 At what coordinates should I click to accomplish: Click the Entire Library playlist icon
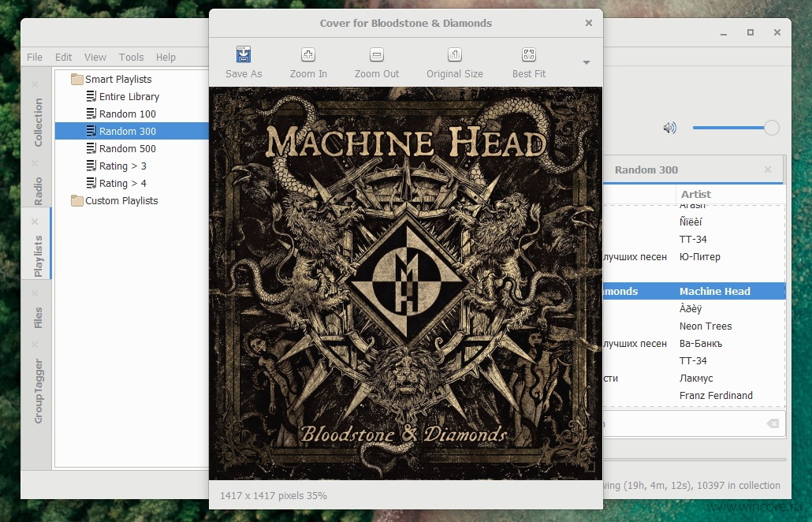91,96
